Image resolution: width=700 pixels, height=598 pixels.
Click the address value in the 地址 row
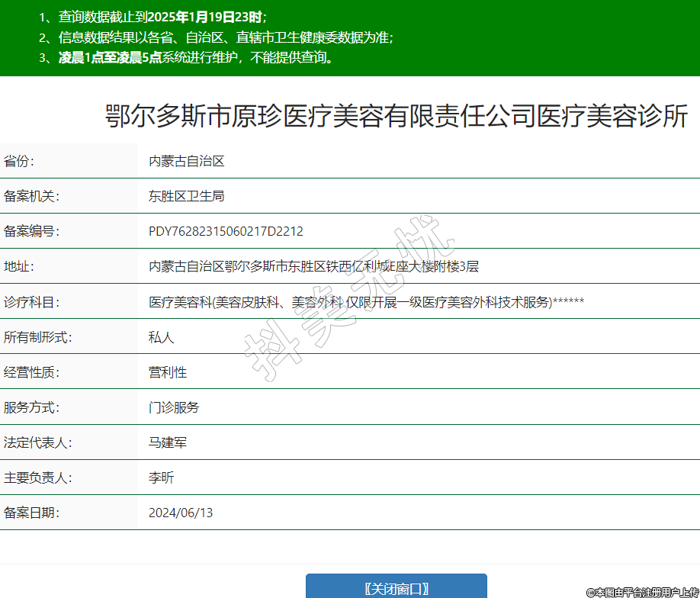click(313, 266)
